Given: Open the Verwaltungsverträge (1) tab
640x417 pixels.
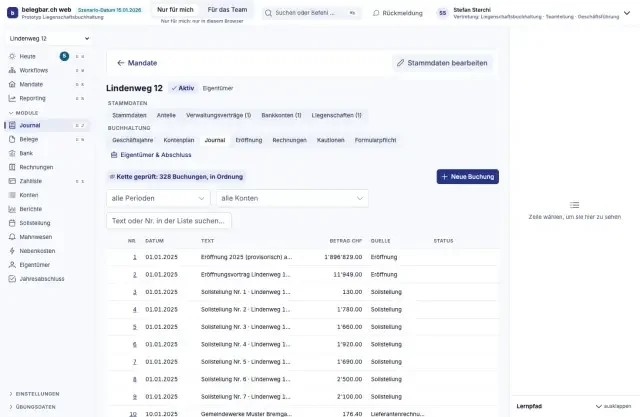Looking at the screenshot, I should point(218,115).
